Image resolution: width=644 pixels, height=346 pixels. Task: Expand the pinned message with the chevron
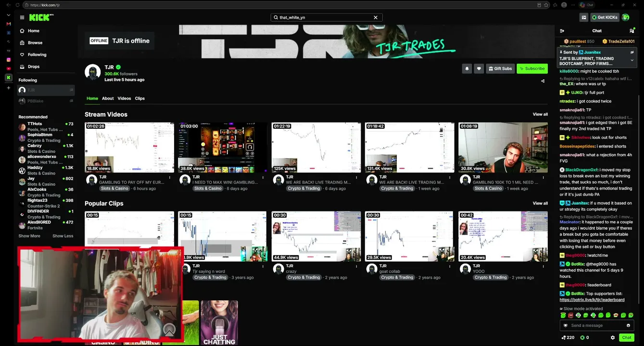click(632, 60)
